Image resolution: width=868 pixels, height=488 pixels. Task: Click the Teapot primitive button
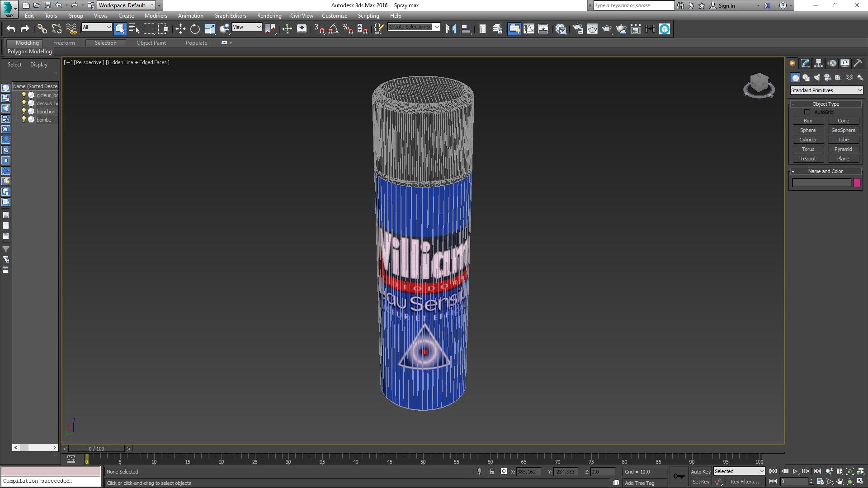808,159
